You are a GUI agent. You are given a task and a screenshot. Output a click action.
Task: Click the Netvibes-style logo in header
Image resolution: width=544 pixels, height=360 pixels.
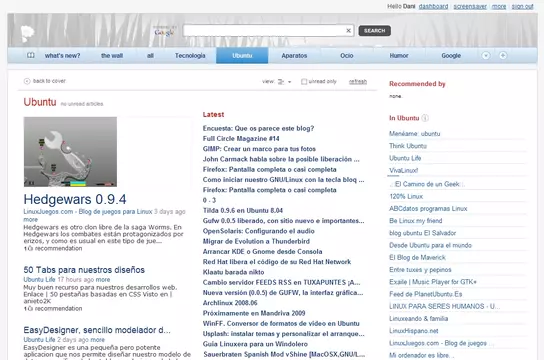click(x=27, y=34)
